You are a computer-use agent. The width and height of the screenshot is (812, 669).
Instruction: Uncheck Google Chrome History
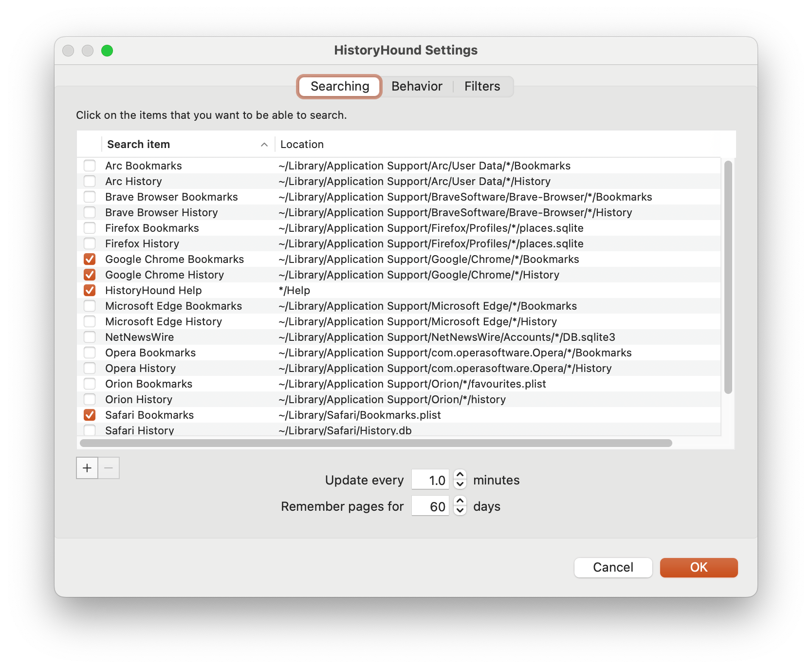click(90, 275)
